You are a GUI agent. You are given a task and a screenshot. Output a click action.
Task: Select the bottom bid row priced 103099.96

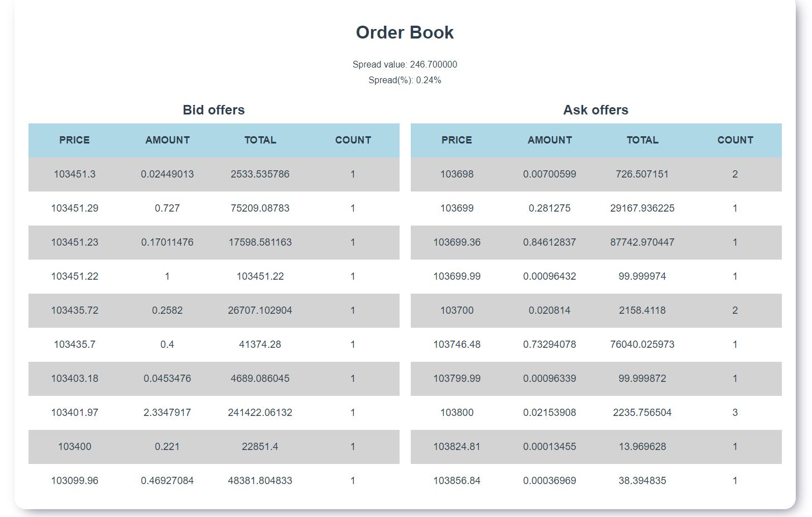(x=214, y=480)
